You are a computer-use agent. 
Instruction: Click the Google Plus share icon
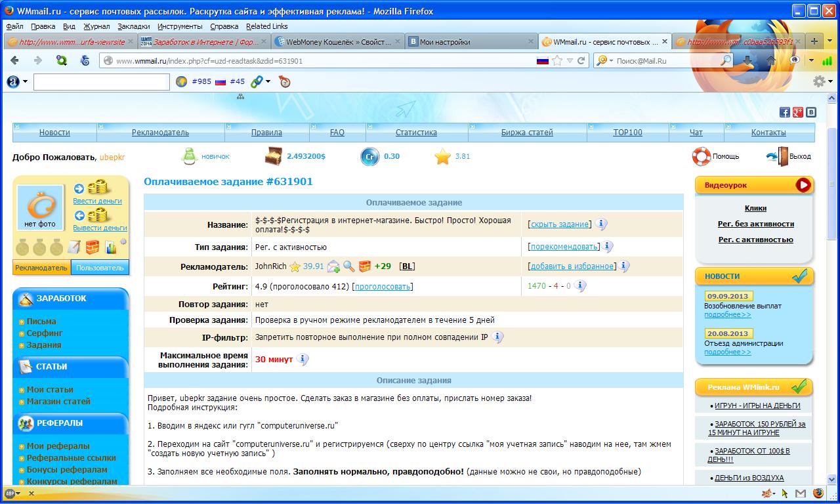pyautogui.click(x=798, y=112)
